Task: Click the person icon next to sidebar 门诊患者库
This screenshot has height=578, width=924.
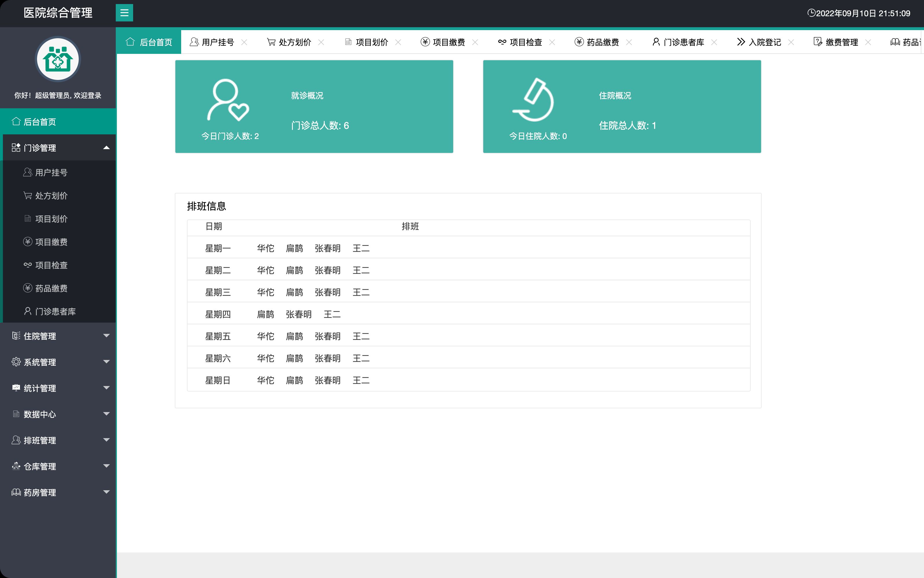Action: pyautogui.click(x=27, y=311)
